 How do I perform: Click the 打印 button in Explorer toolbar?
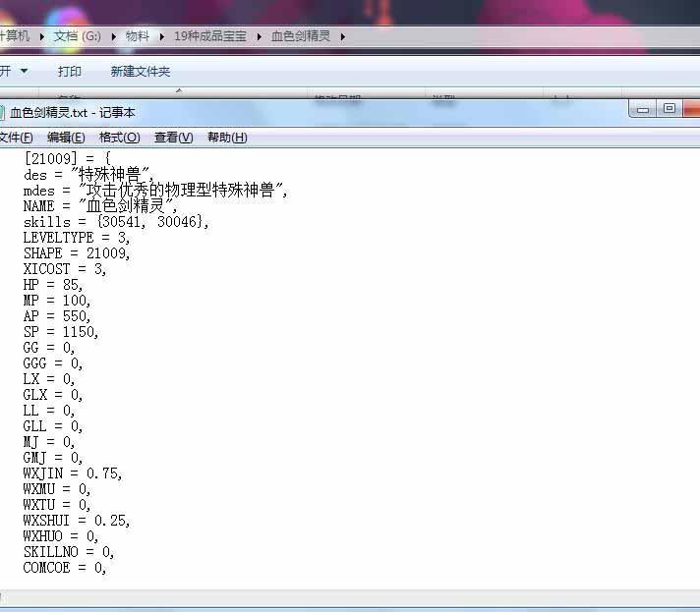70,72
